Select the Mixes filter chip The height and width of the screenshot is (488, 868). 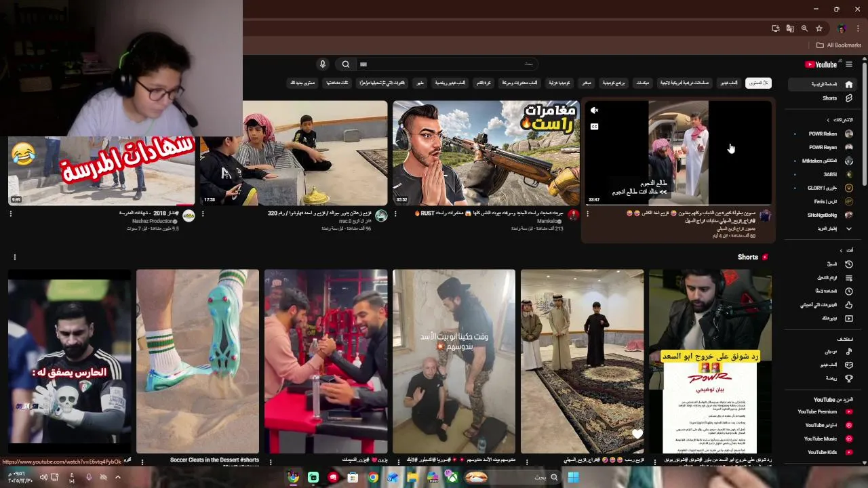tap(642, 83)
